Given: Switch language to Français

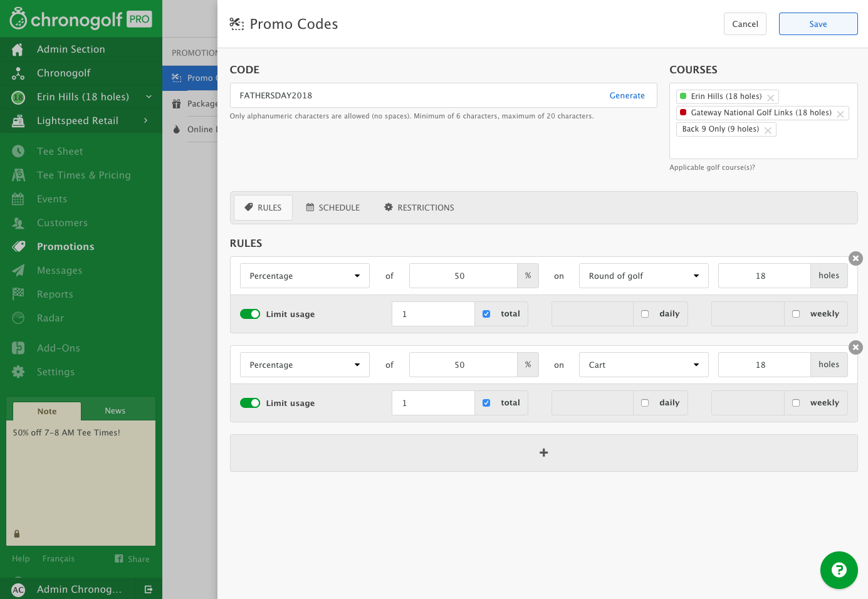Looking at the screenshot, I should click(x=58, y=558).
